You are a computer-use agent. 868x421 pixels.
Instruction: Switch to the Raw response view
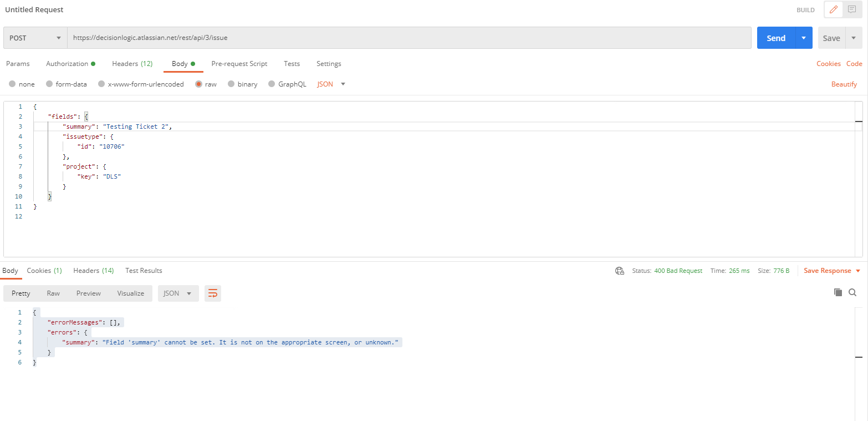(x=53, y=293)
